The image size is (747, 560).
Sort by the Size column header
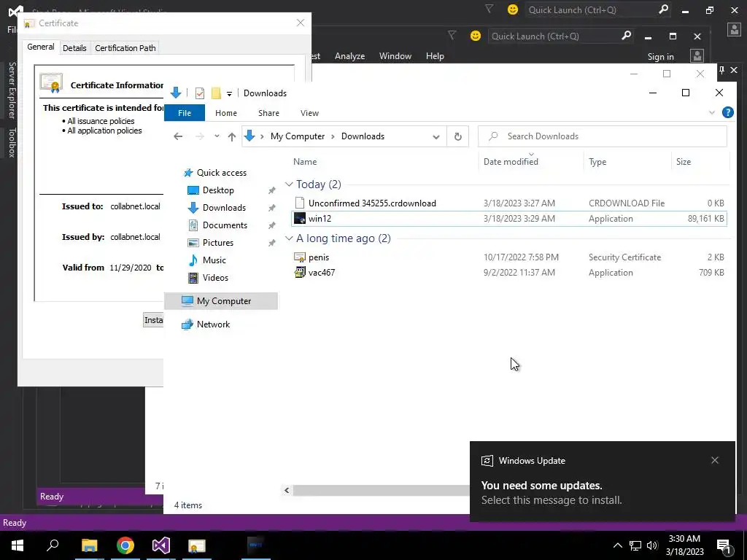(700, 162)
